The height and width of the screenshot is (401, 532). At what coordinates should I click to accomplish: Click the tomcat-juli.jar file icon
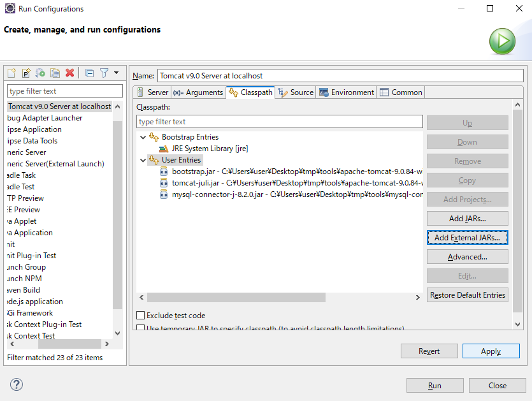pos(164,183)
